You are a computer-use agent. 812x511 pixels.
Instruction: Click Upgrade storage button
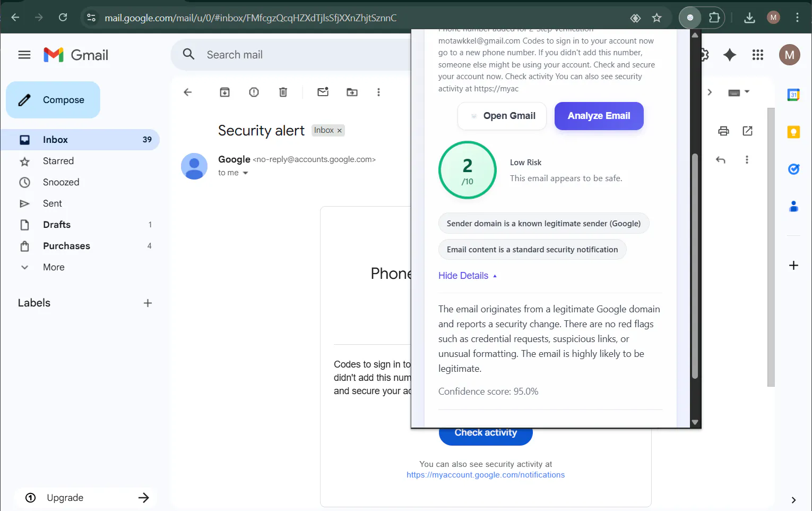(x=86, y=498)
